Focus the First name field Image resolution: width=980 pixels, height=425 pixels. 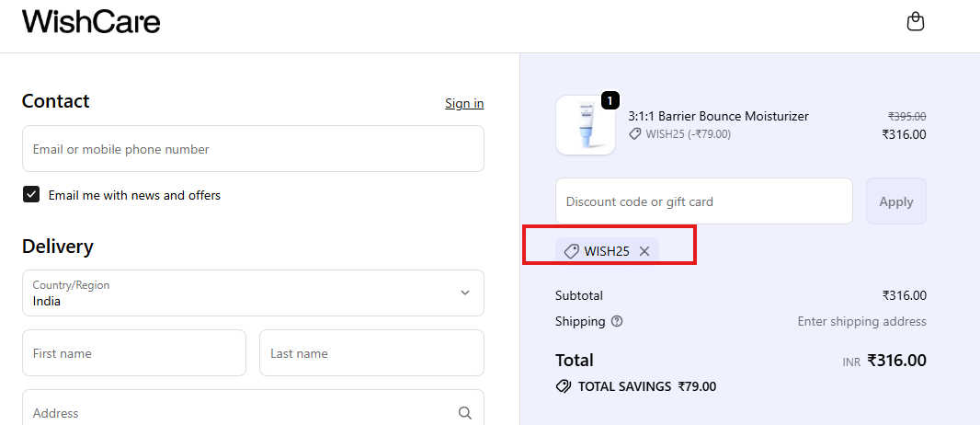134,353
